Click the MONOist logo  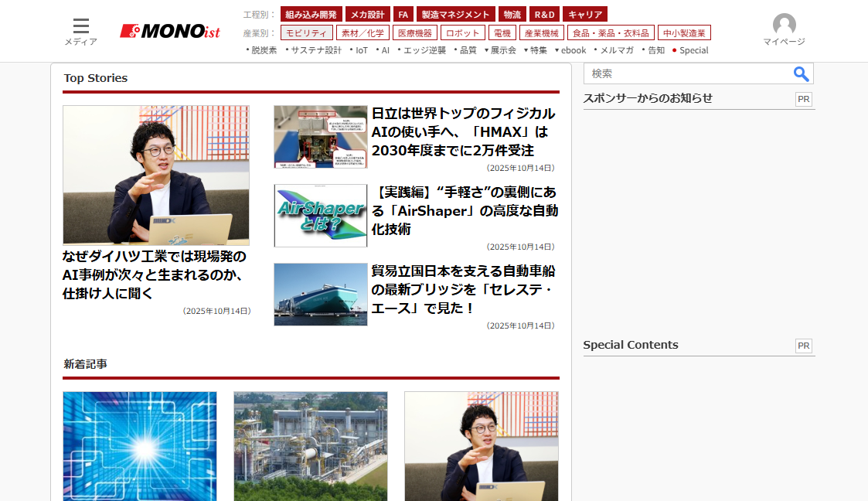click(170, 32)
